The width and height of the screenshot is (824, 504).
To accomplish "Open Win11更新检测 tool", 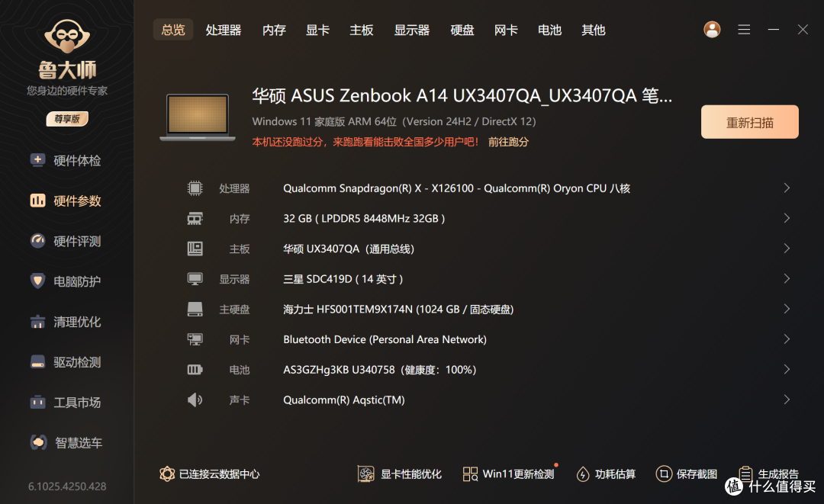I will point(509,474).
